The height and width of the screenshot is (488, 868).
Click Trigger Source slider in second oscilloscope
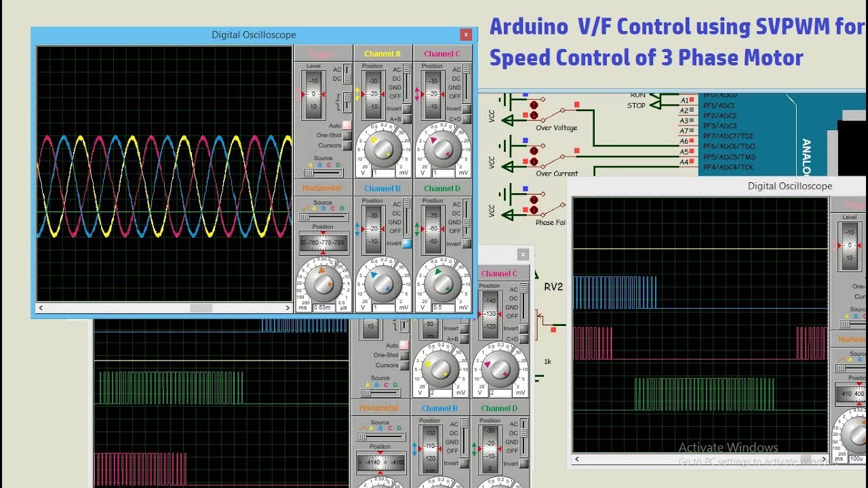[x=380, y=392]
